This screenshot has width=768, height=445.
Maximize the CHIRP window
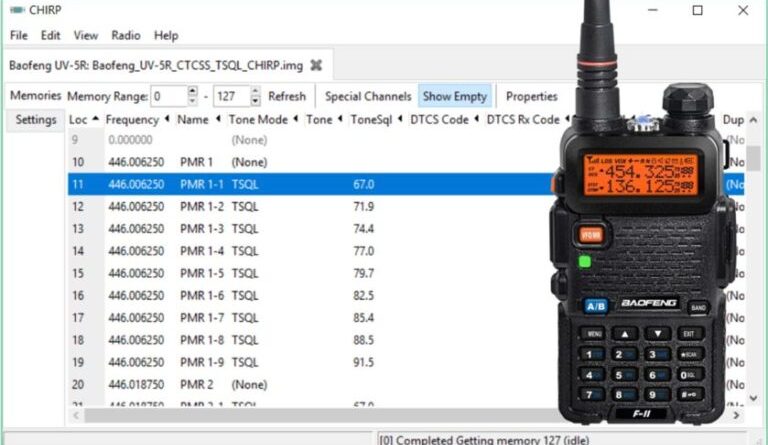pos(697,10)
